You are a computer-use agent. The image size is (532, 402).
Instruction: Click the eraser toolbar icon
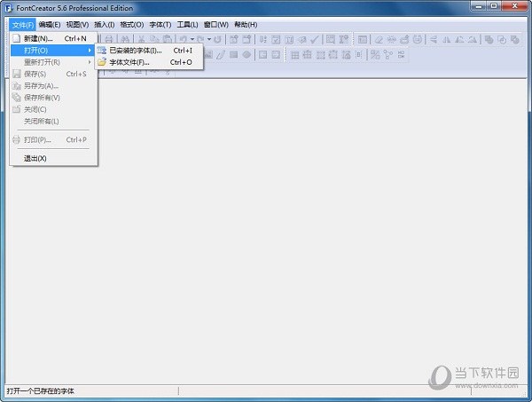click(379, 40)
